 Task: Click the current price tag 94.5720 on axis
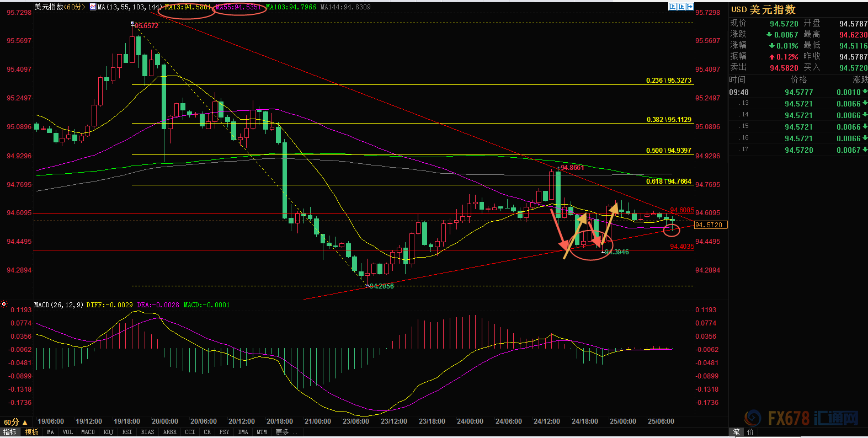pyautogui.click(x=711, y=225)
